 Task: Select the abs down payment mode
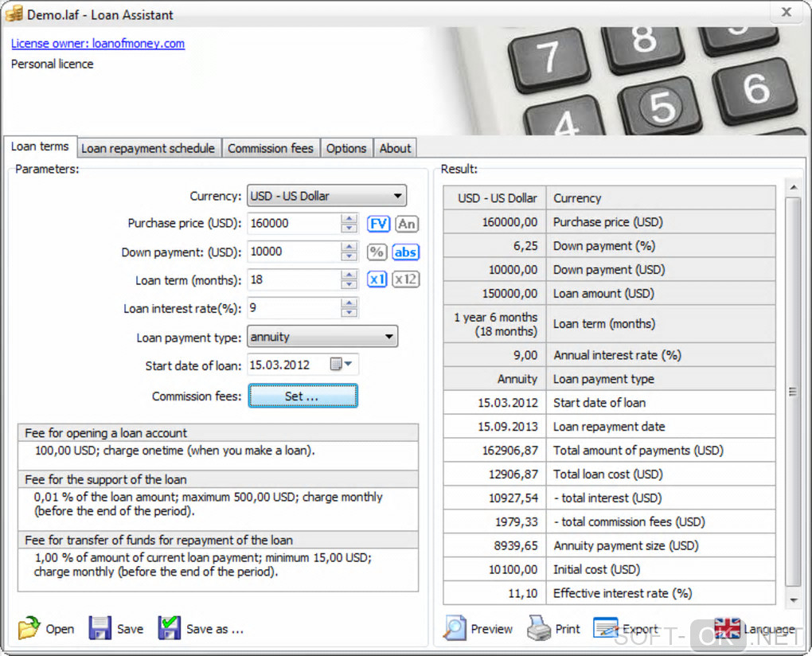(405, 252)
